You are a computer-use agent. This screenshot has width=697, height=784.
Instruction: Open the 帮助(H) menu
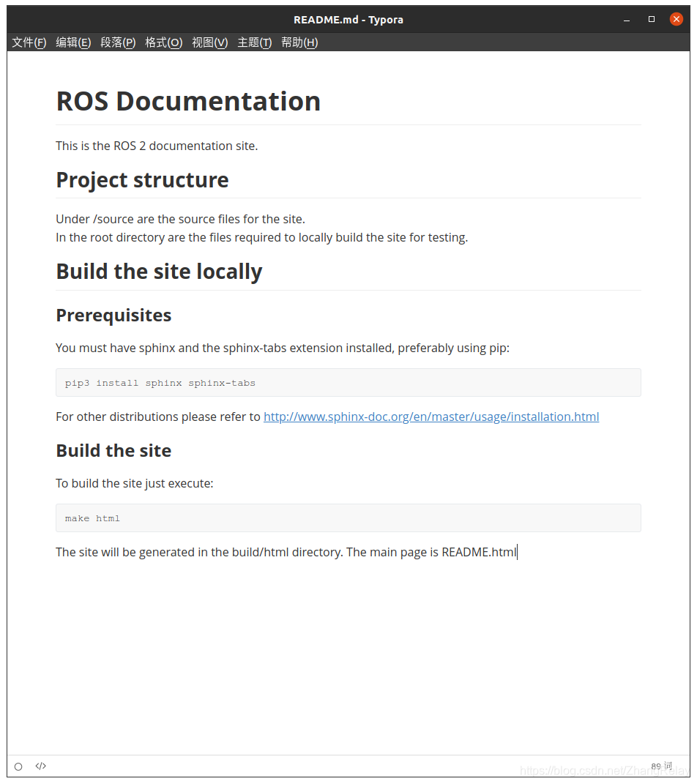pos(299,42)
